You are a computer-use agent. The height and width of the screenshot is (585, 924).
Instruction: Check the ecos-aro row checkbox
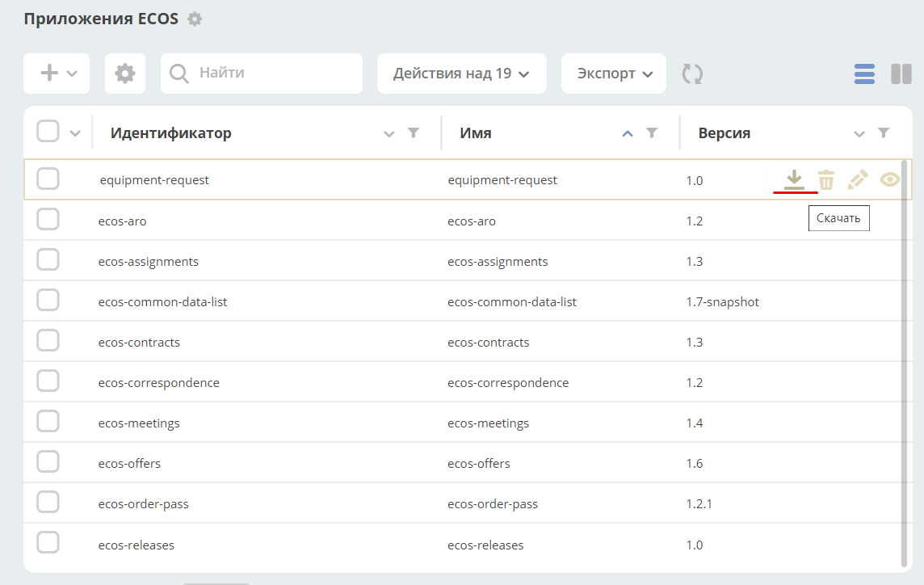[48, 220]
